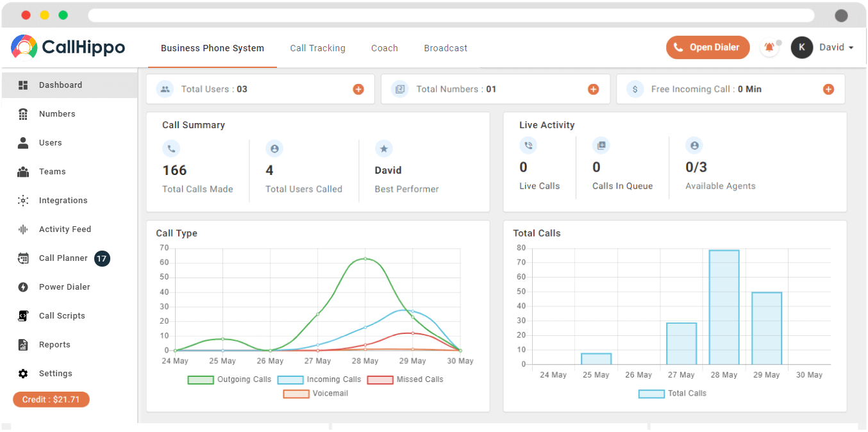Click the Call Scripts icon
This screenshot has width=868, height=432.
coord(23,316)
